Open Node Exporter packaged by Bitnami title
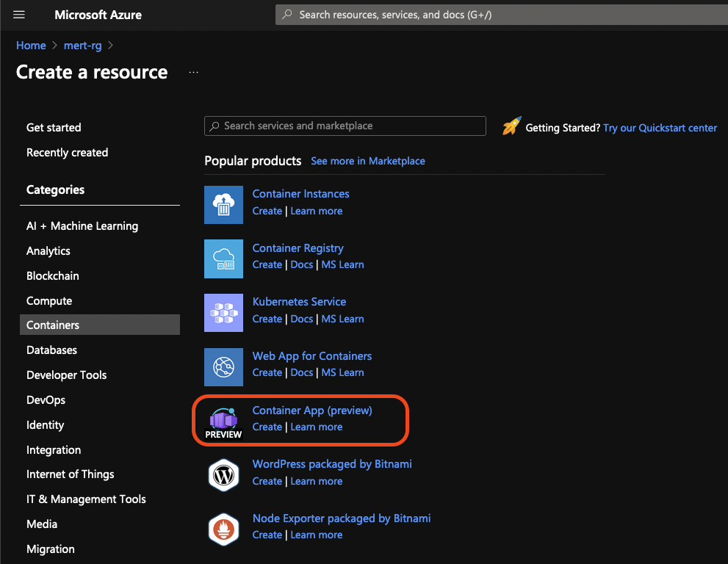 [342, 518]
